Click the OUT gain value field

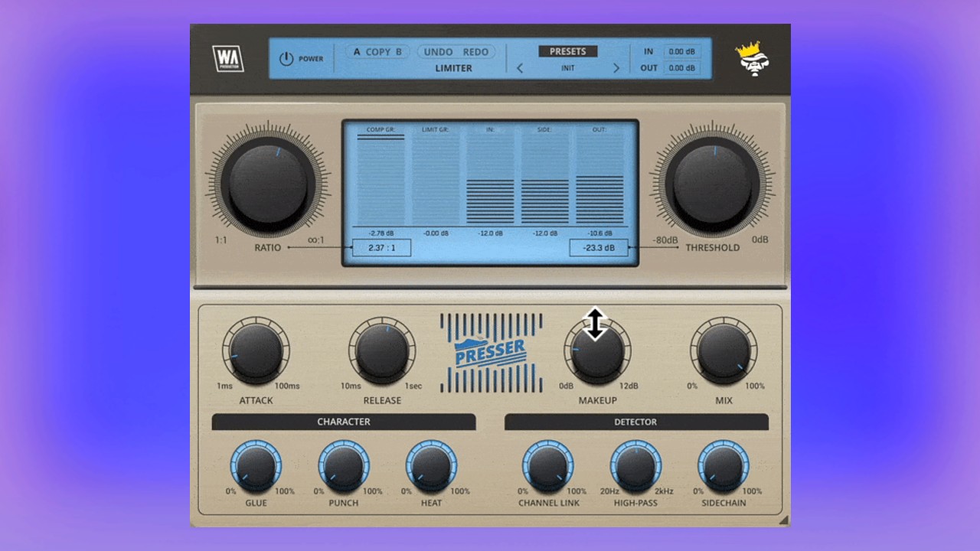pos(681,68)
